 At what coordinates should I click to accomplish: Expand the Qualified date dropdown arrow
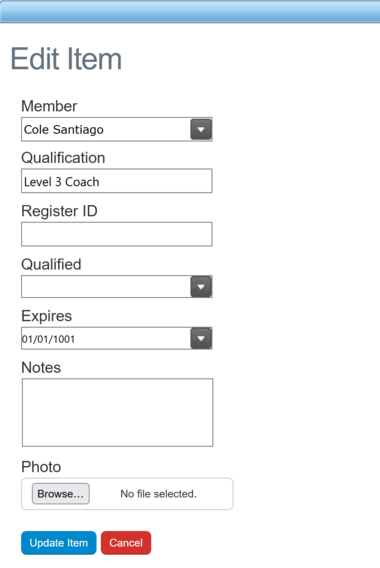(x=201, y=287)
